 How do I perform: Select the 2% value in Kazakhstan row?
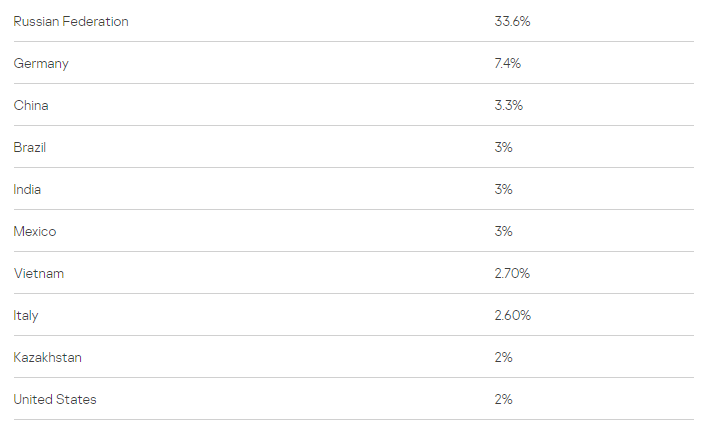tap(503, 358)
